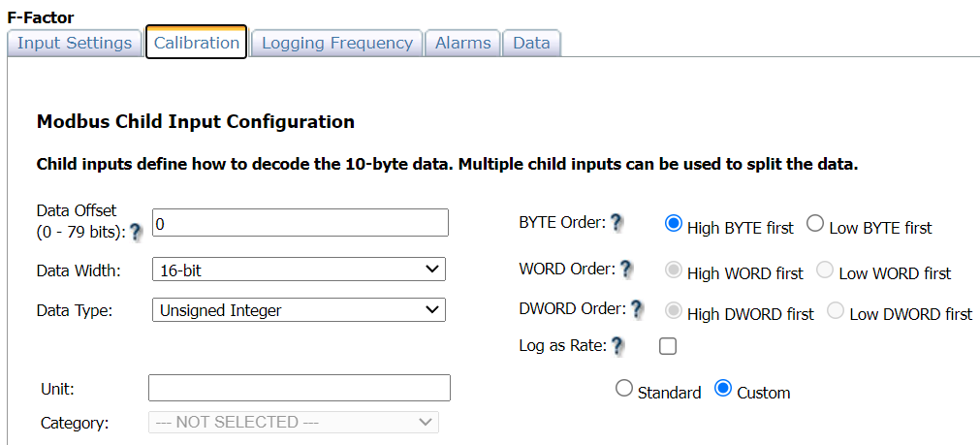The height and width of the screenshot is (445, 980).
Task: Choose the Custom unit radio button
Action: click(722, 389)
